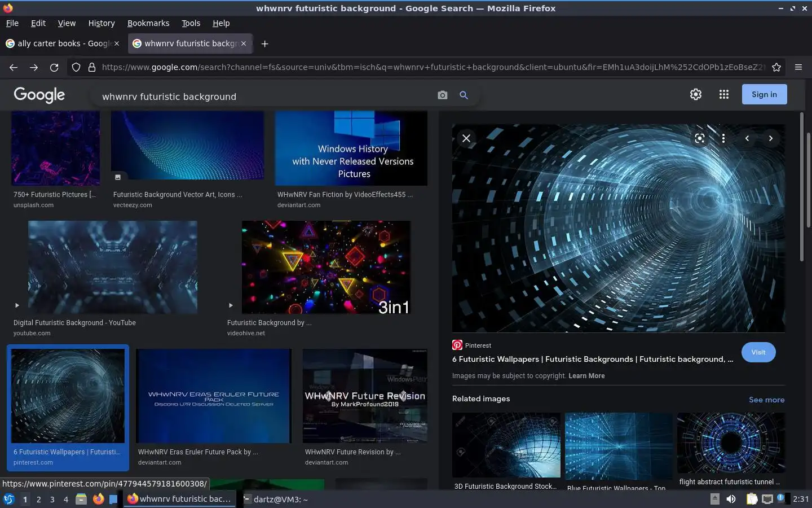Go forward with the browser forward arrow
Image resolution: width=812 pixels, height=508 pixels.
click(x=34, y=67)
